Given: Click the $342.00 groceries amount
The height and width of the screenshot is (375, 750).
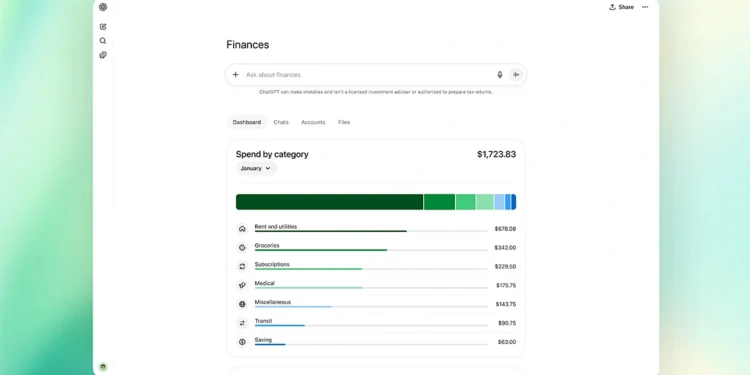Looking at the screenshot, I should tap(505, 248).
